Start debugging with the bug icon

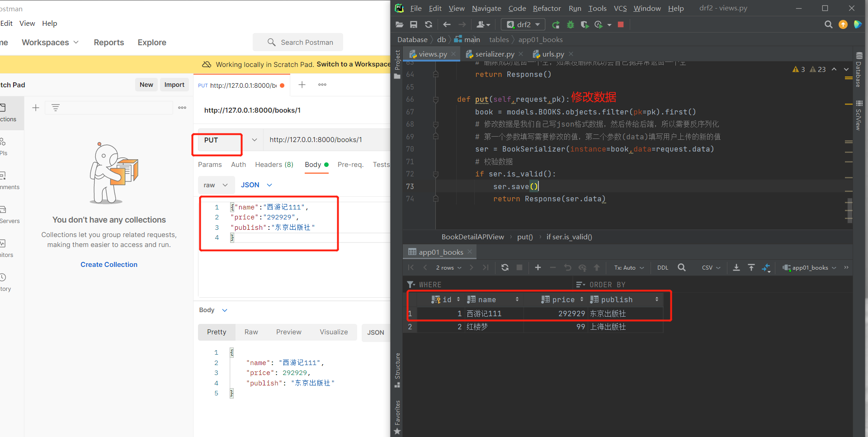570,24
